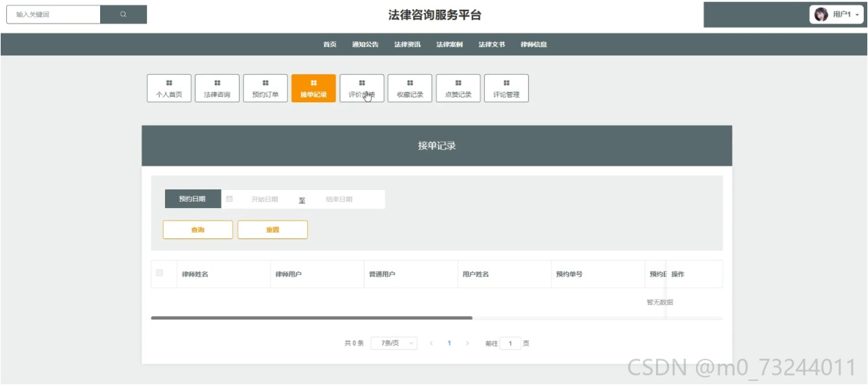Click the 结束日期 end date field
The image size is (868, 385).
click(339, 199)
